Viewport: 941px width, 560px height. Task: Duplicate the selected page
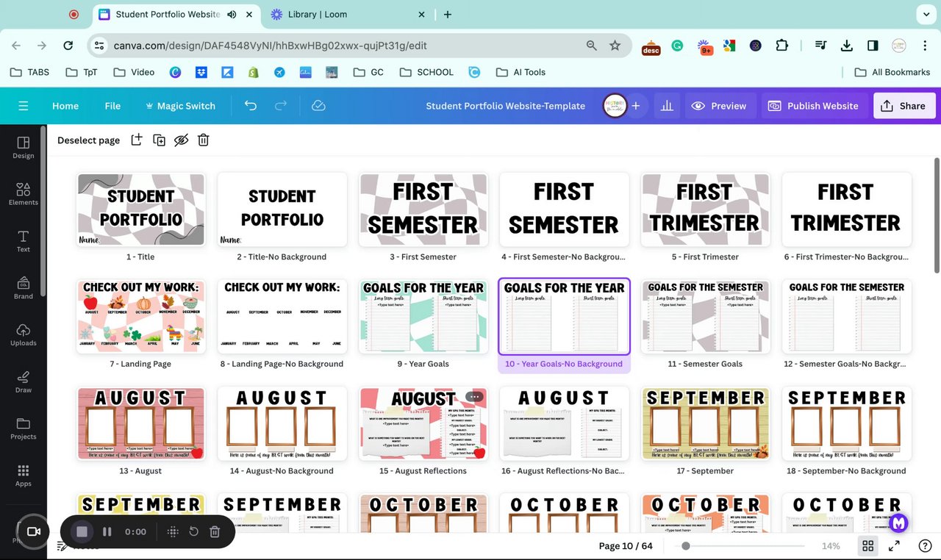pos(159,140)
